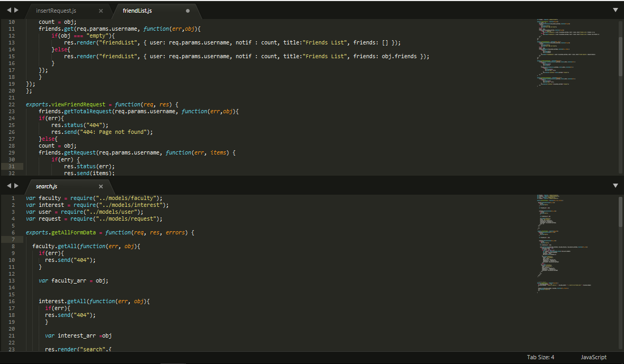The width and height of the screenshot is (624, 364).
Task: Open tab list dropdown in bottom pane
Action: click(x=615, y=186)
